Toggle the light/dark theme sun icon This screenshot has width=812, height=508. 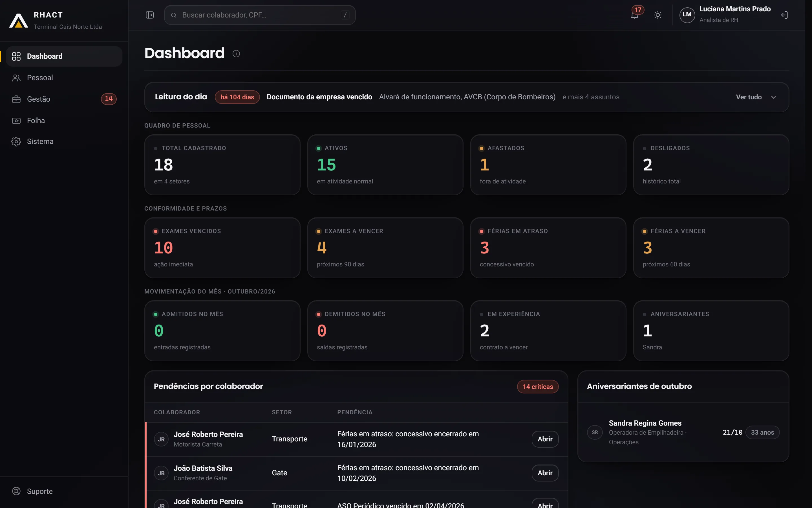(x=658, y=15)
